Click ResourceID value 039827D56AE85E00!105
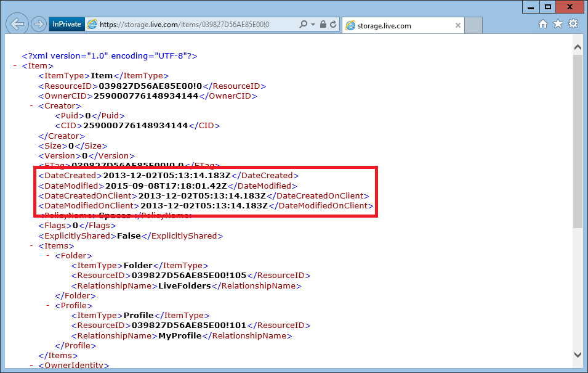588x373 pixels. coord(189,276)
